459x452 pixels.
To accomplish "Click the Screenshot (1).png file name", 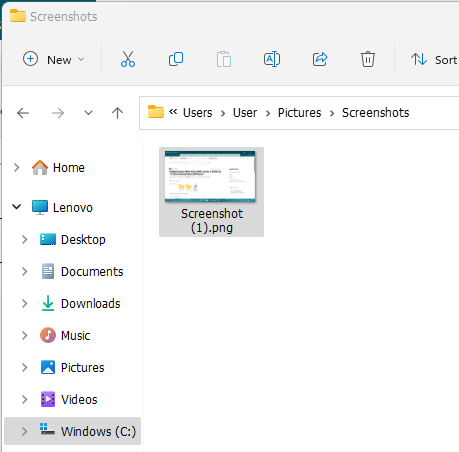I will tap(212, 221).
